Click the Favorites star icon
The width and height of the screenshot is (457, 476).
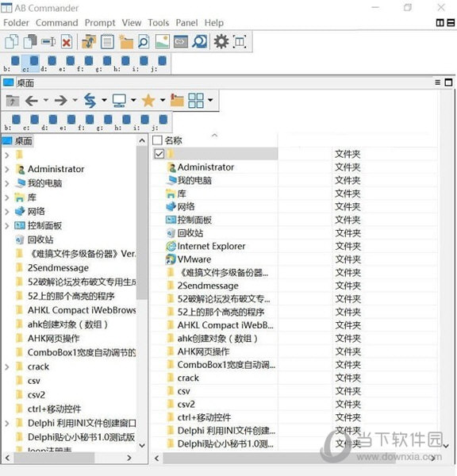(x=148, y=100)
